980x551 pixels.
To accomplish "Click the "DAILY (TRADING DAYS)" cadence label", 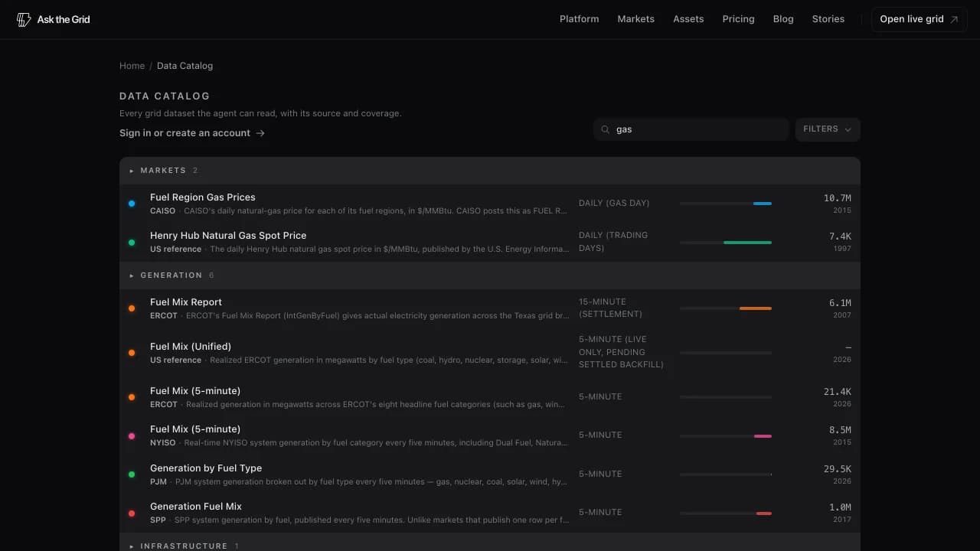I will coord(613,242).
